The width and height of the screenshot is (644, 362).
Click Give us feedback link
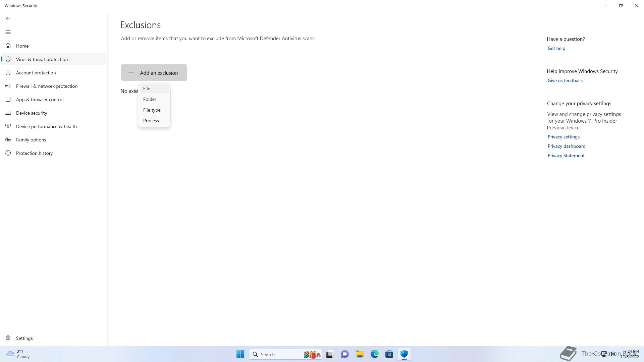coord(565,80)
